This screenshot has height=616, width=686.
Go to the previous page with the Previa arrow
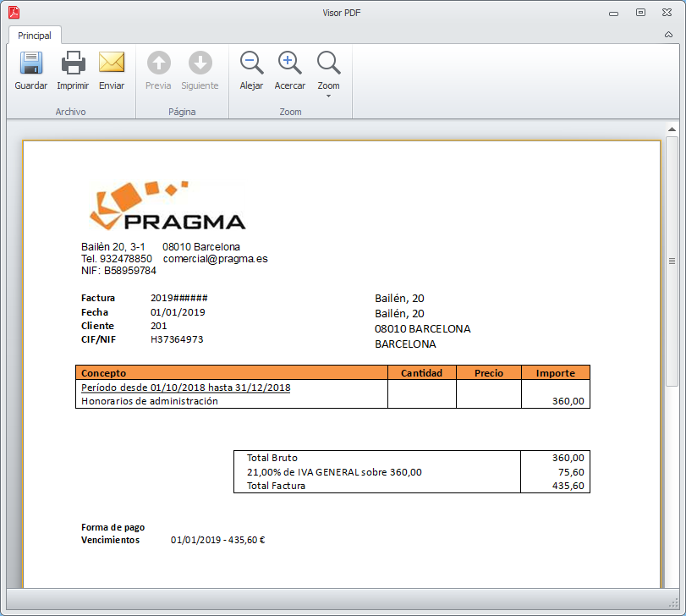tap(158, 63)
